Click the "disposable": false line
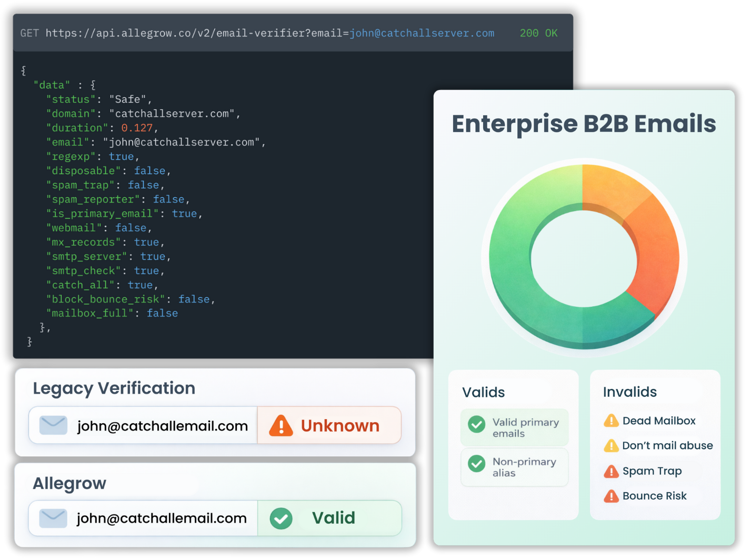 click(108, 171)
